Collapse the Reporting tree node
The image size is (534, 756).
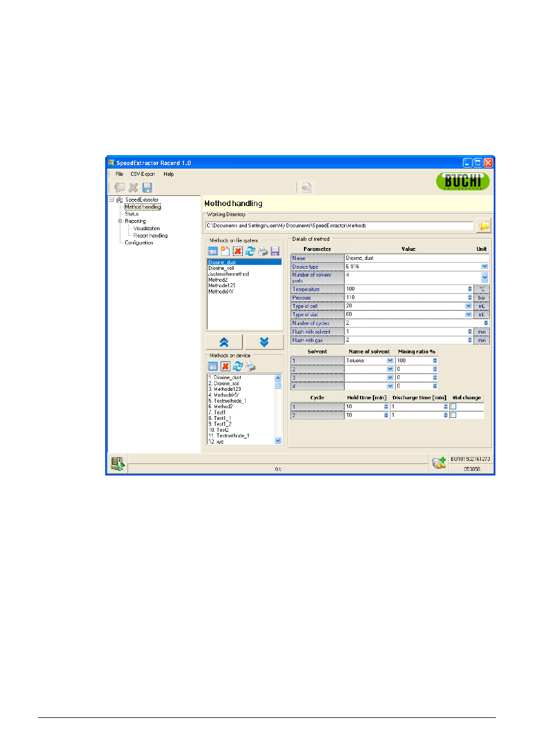click(x=119, y=221)
